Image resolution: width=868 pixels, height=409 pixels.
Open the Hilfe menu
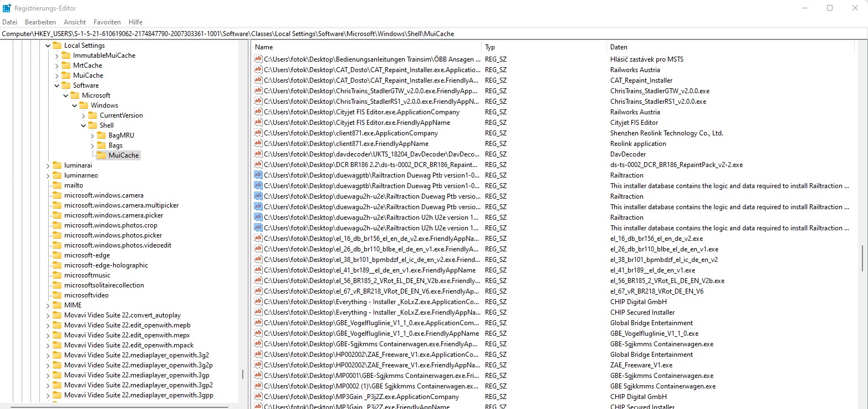pyautogui.click(x=136, y=22)
